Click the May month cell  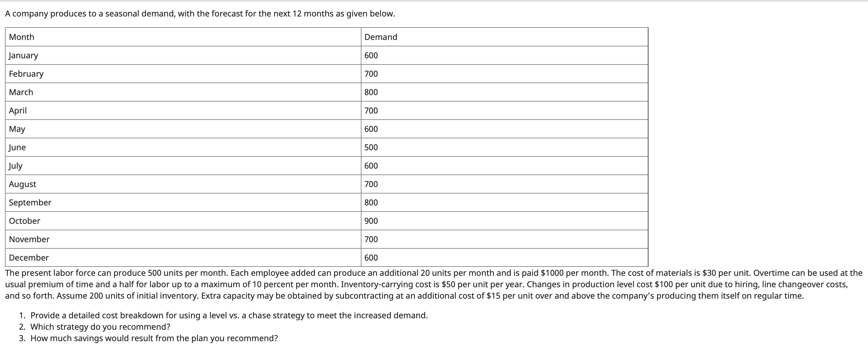click(x=183, y=129)
